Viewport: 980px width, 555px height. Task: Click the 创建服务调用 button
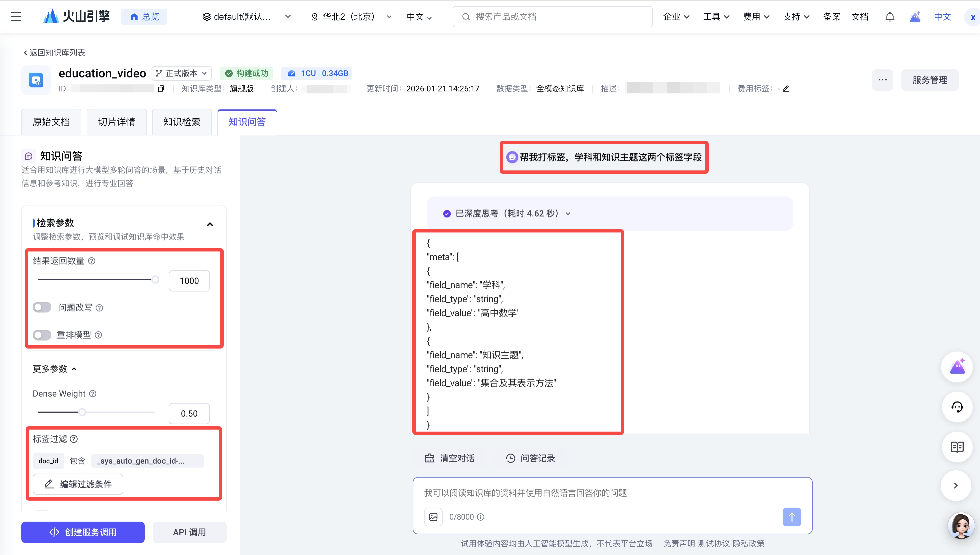(x=83, y=532)
